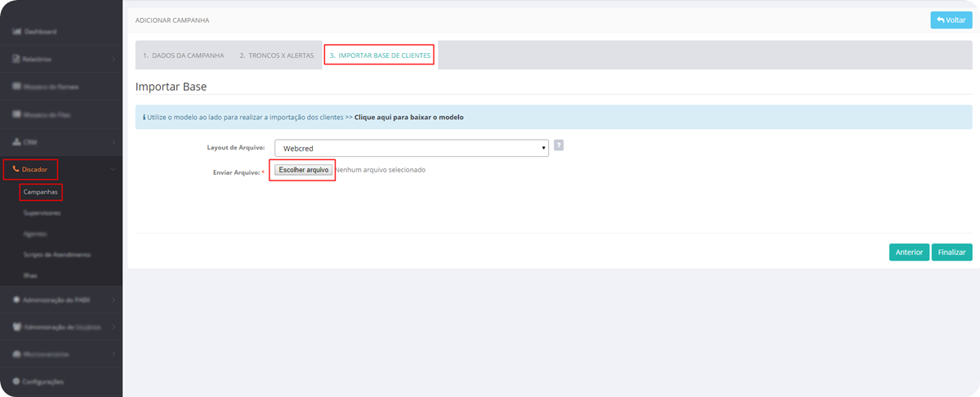Click the Voltar button
Image resolution: width=980 pixels, height=397 pixels.
pyautogui.click(x=951, y=20)
